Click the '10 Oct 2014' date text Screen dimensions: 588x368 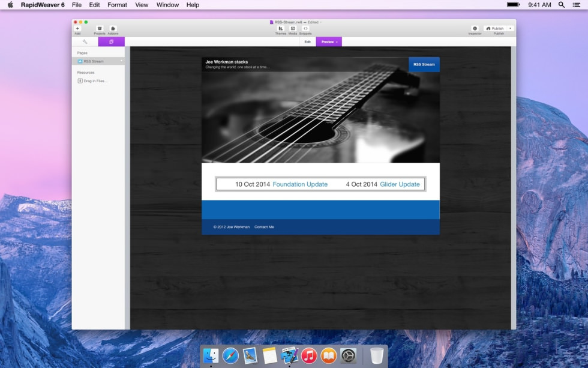click(253, 184)
